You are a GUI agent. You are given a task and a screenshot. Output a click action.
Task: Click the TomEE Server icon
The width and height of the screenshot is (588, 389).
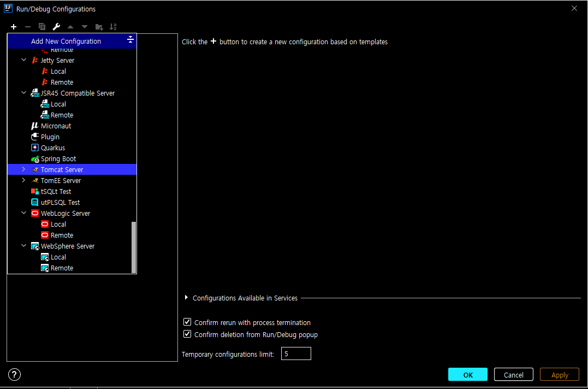click(35, 180)
